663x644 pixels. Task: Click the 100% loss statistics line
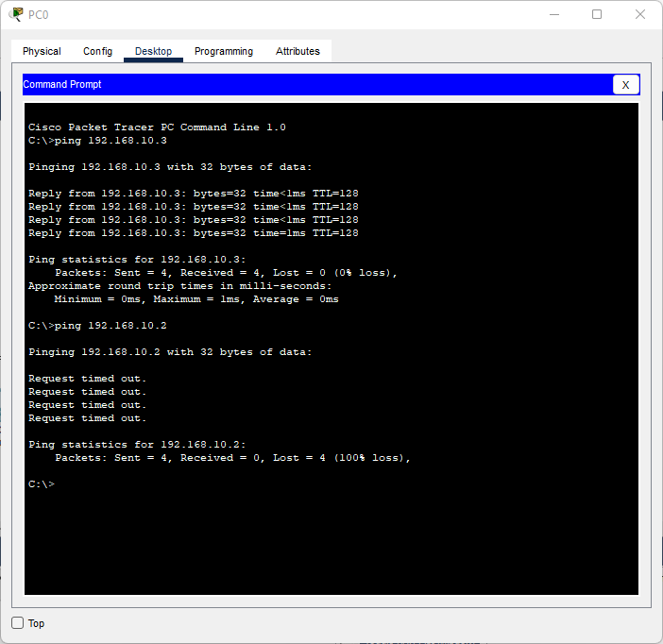[232, 458]
